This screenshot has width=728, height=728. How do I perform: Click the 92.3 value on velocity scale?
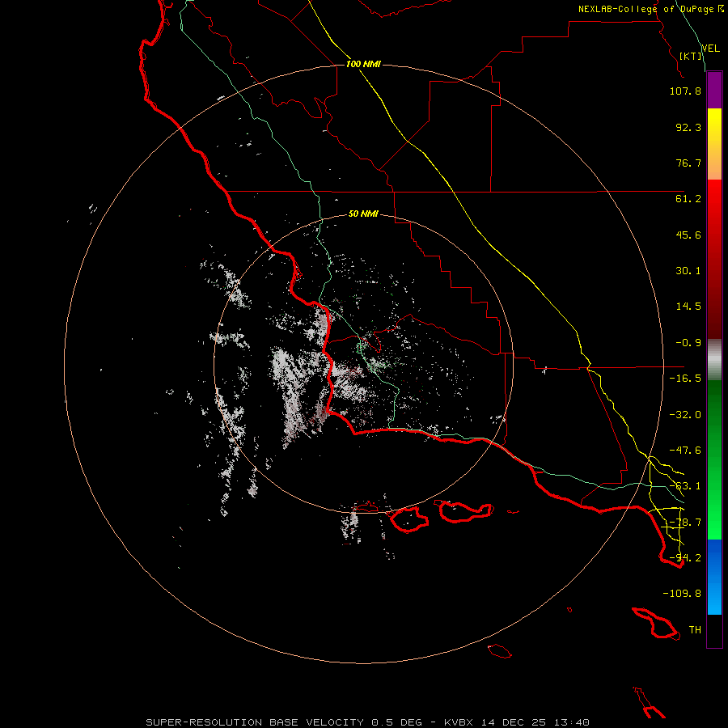pyautogui.click(x=688, y=127)
